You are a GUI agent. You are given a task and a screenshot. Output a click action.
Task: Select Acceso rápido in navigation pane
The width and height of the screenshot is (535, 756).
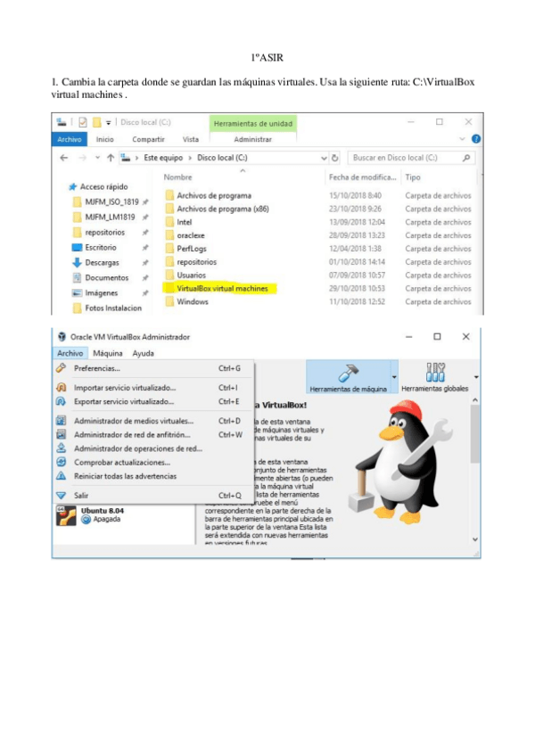(x=99, y=186)
